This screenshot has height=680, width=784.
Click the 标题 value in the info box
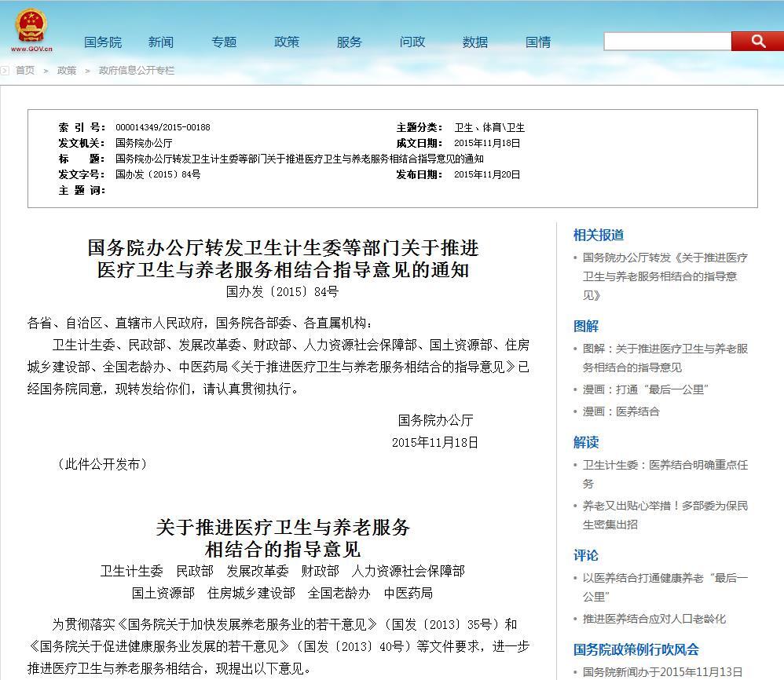(x=299, y=159)
